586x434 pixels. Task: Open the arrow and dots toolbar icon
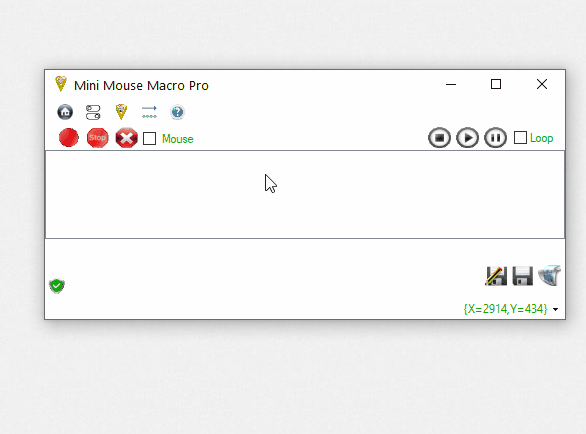click(149, 112)
